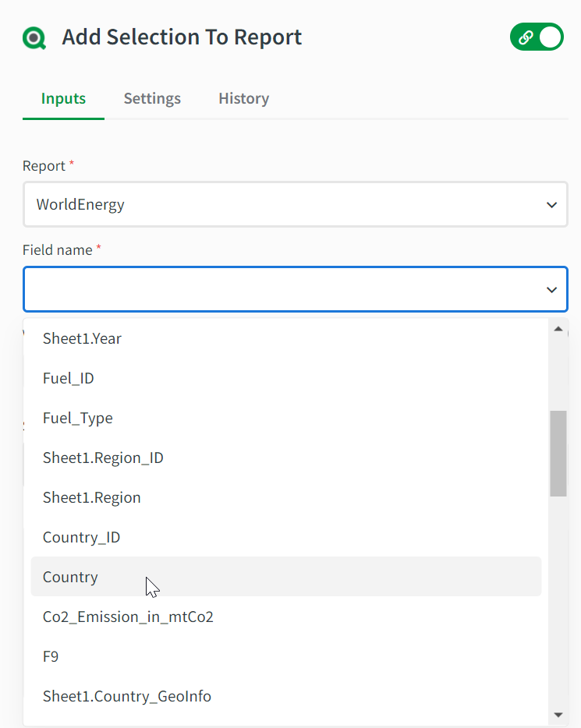Select Sheet1.Region_ID option
This screenshot has height=728, width=581.
tap(103, 458)
